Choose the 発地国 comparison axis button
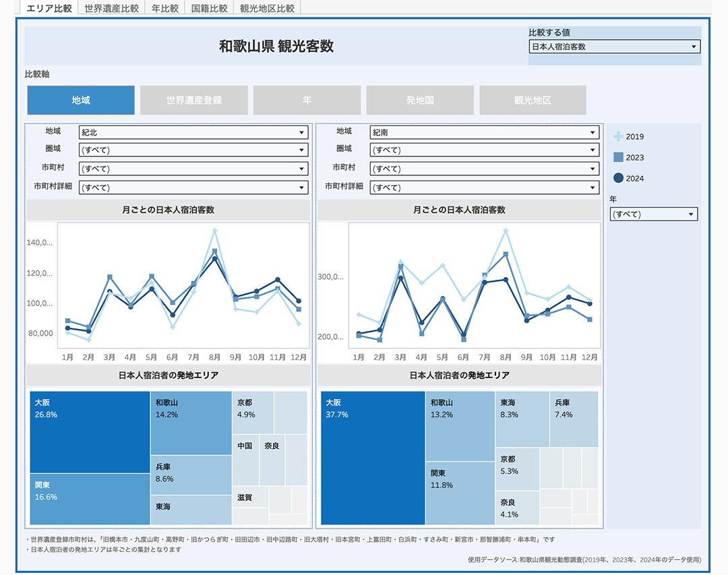This screenshot has width=728, height=575. point(420,100)
